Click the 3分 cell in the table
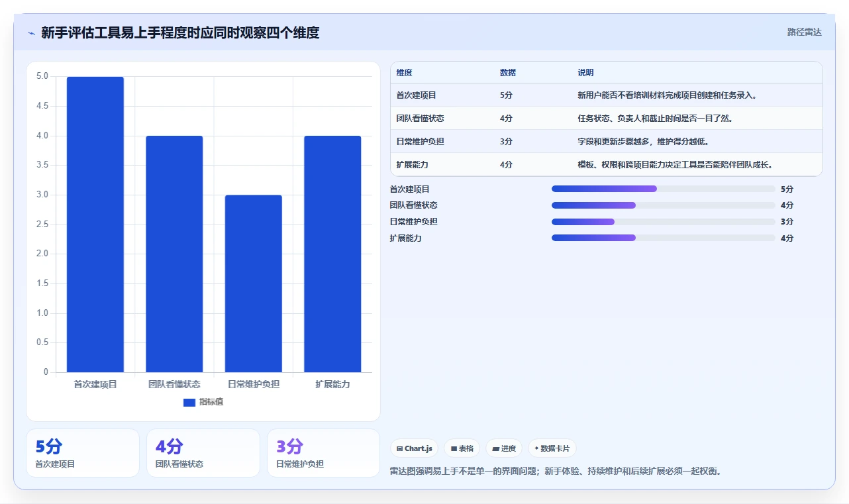The height and width of the screenshot is (504, 849). tap(506, 142)
